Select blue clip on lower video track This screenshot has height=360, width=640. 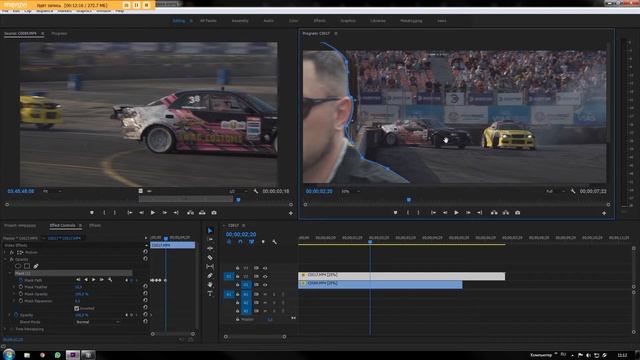point(380,284)
